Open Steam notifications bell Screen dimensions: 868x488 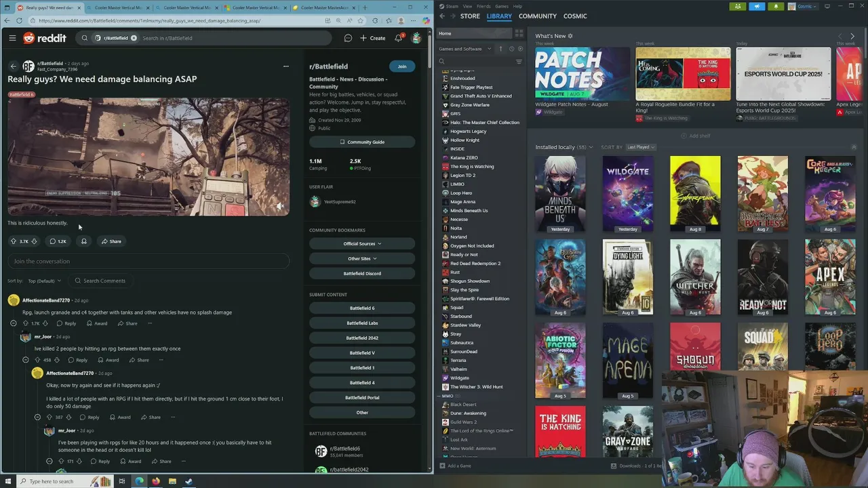click(x=776, y=6)
